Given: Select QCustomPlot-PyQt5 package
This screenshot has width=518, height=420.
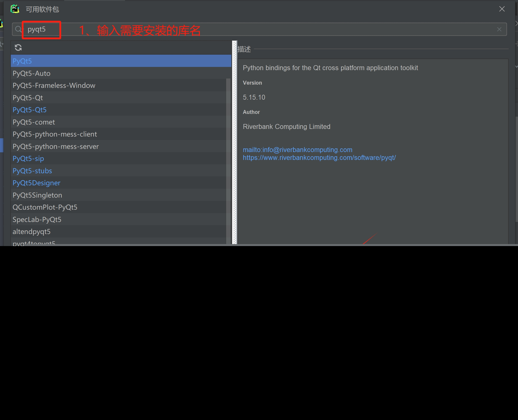Looking at the screenshot, I should pyautogui.click(x=119, y=207).
